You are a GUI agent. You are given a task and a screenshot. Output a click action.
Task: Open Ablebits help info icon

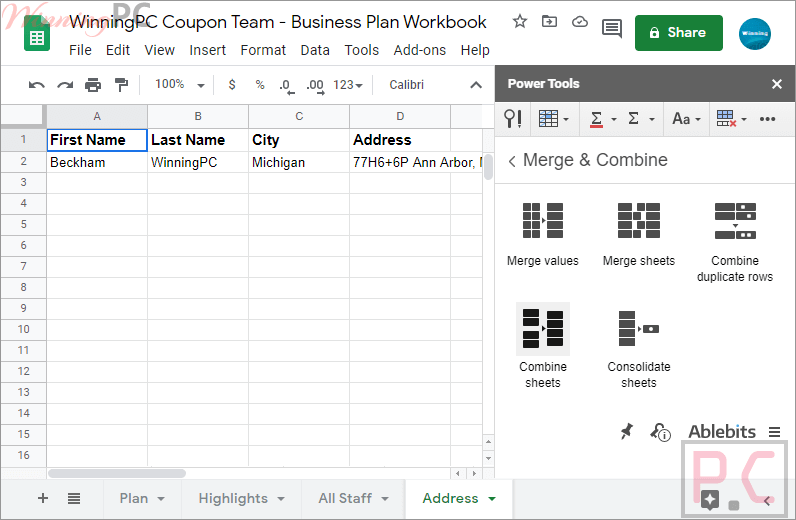660,432
